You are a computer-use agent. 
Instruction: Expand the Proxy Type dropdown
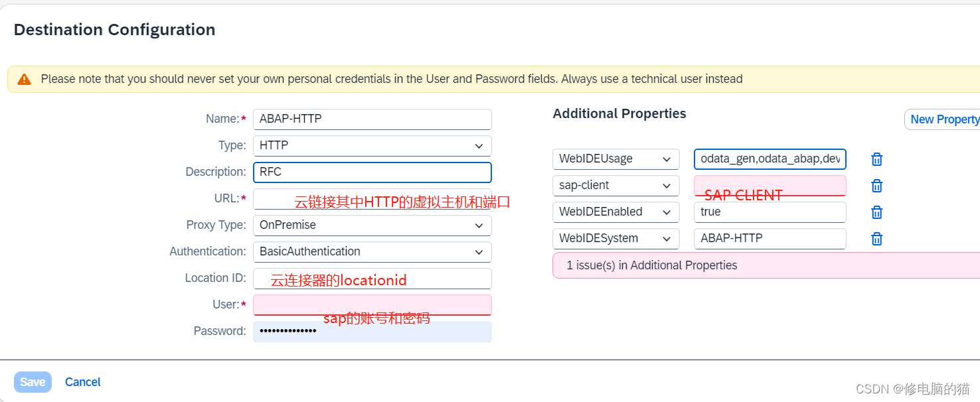479,226
